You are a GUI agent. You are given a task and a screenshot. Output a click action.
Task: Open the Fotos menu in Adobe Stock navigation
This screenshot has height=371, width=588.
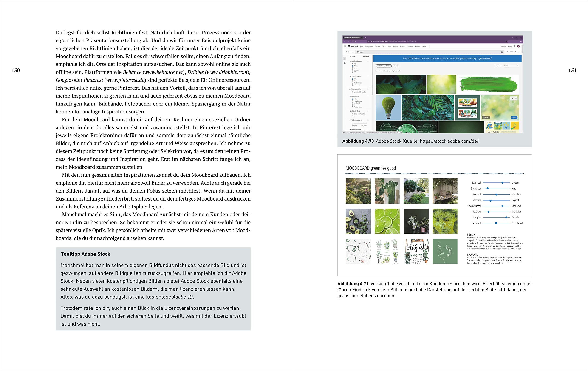tap(362, 46)
